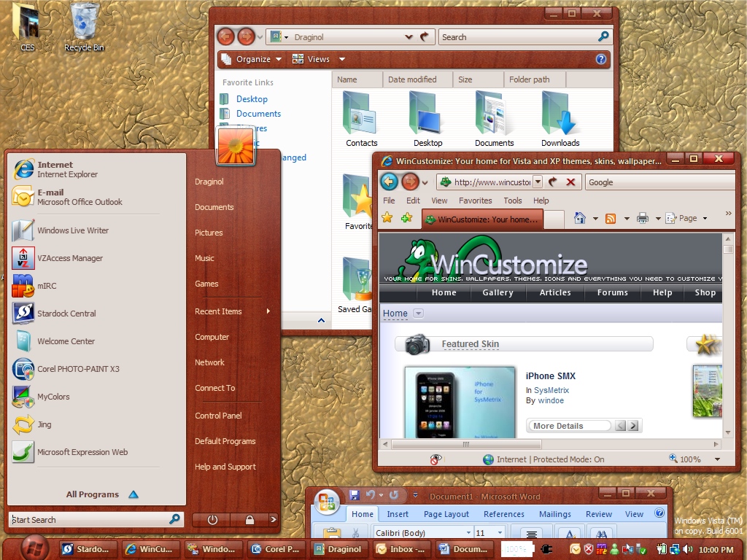Image resolution: width=747 pixels, height=560 pixels.
Task: Lock the computer with the padlock button
Action: tap(249, 519)
